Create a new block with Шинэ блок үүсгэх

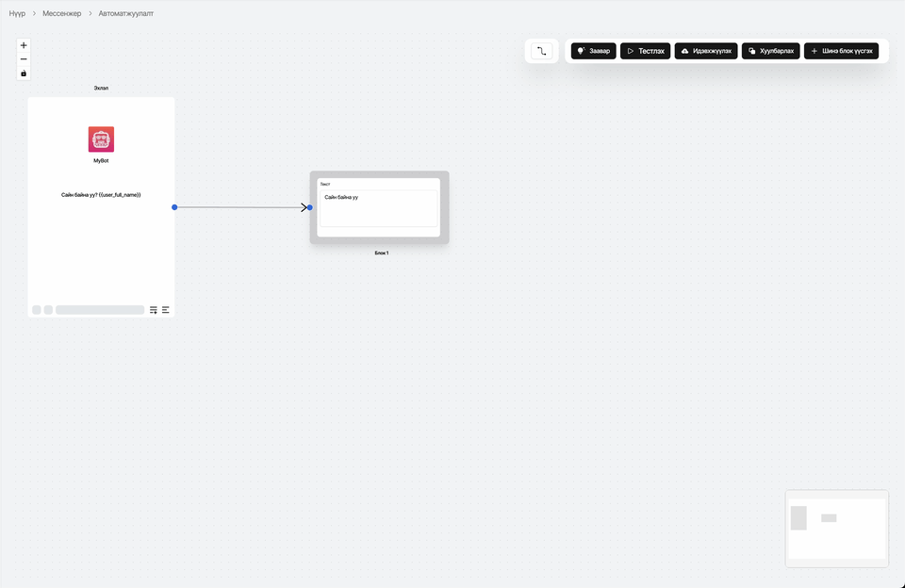coord(841,51)
